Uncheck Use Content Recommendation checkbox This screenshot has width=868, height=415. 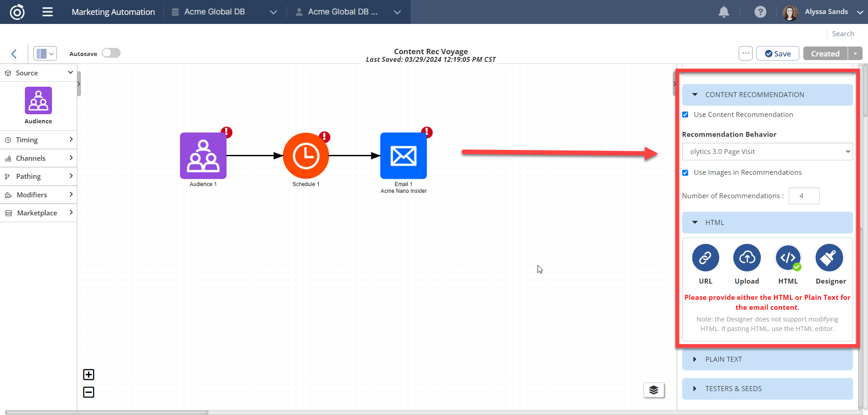pos(685,115)
